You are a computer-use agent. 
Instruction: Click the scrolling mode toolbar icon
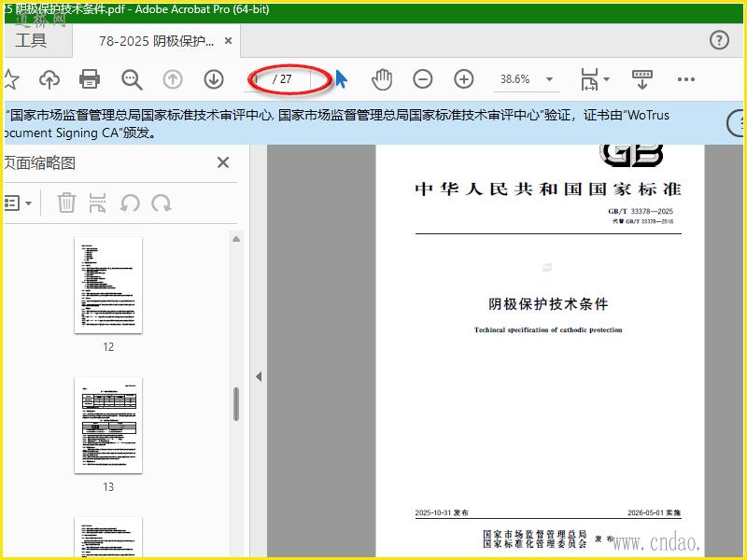coord(641,79)
